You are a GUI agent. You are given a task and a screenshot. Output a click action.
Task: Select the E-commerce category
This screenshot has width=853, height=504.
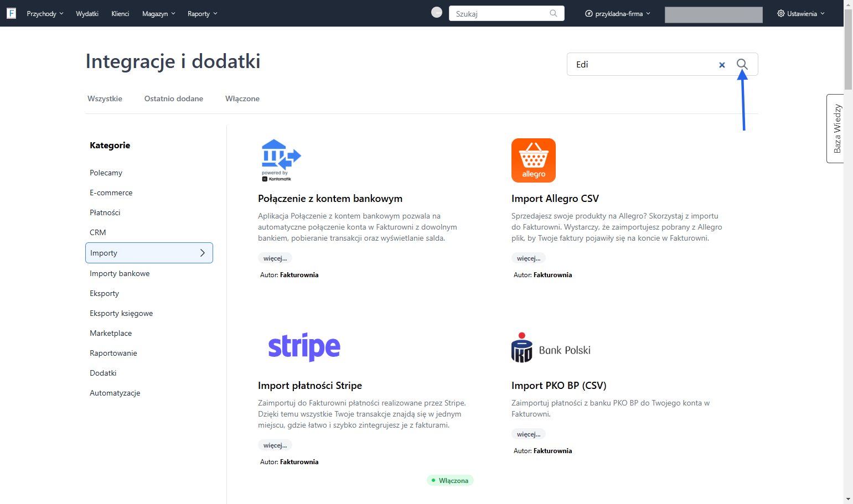click(x=111, y=193)
